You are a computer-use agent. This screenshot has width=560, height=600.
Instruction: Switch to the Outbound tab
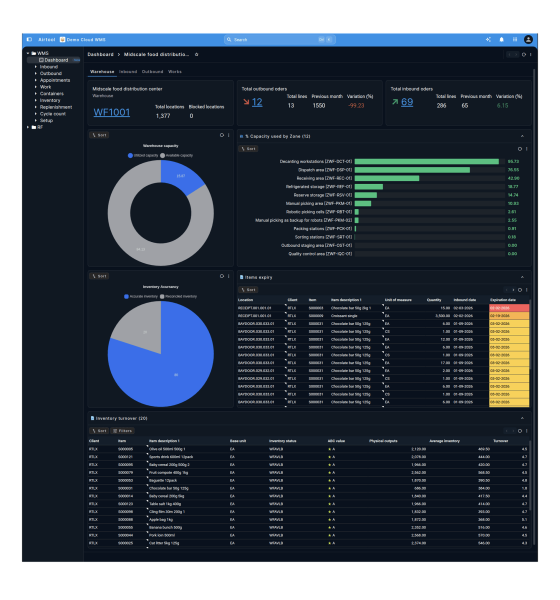(152, 72)
